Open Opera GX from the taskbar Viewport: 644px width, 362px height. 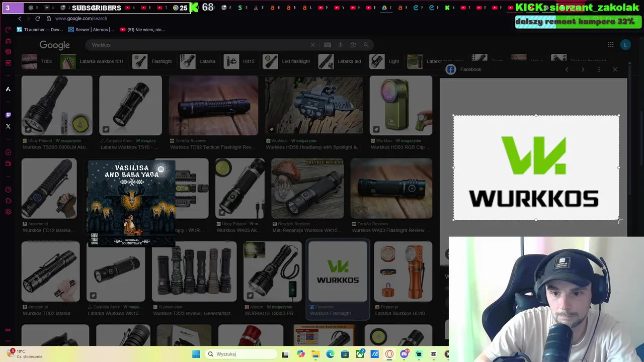coord(389,354)
